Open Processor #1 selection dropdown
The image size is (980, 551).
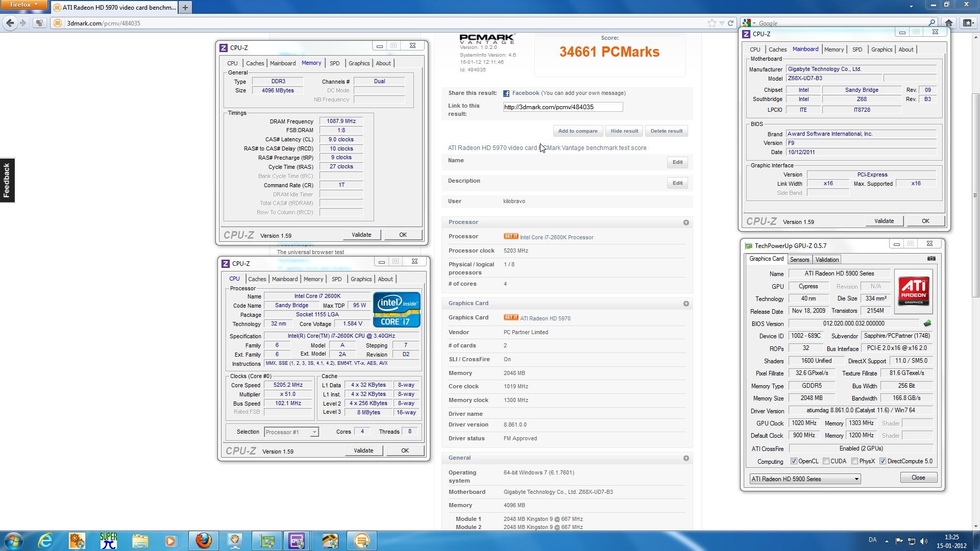tap(291, 432)
